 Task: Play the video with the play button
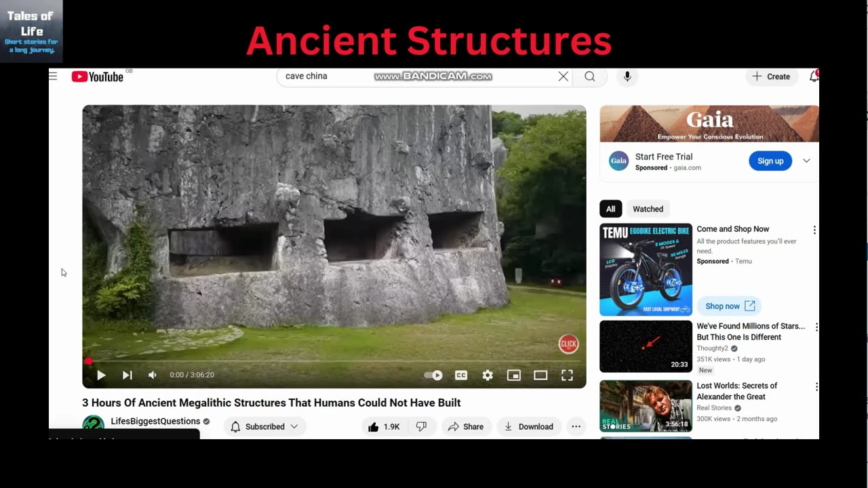click(101, 375)
